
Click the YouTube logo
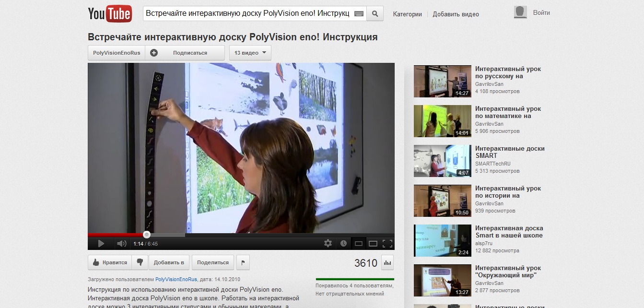(x=110, y=13)
